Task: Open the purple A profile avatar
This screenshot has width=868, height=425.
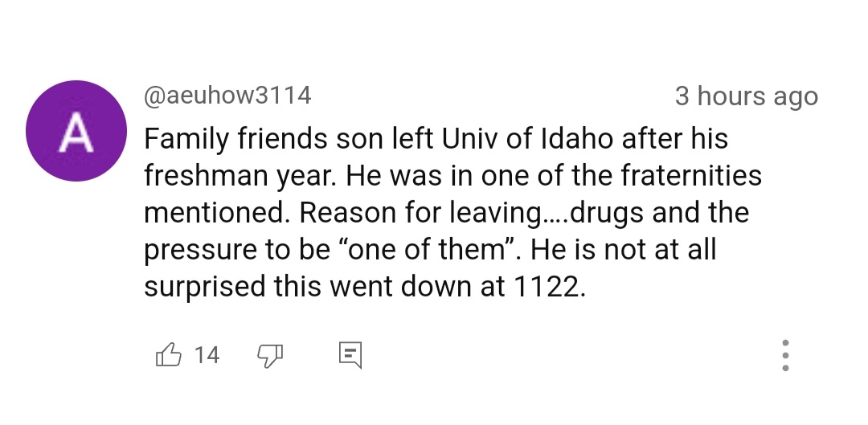Action: [x=76, y=131]
